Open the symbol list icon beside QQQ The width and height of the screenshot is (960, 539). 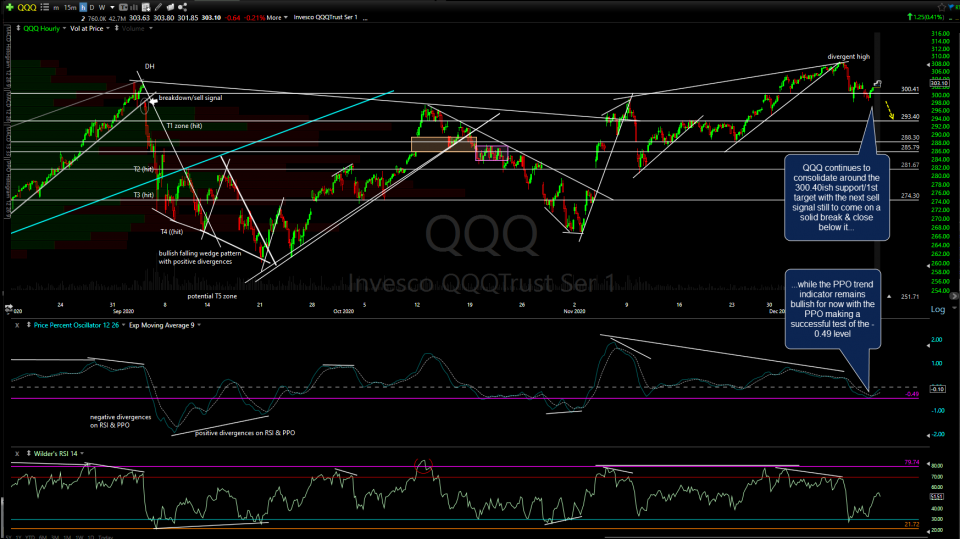(45, 7)
